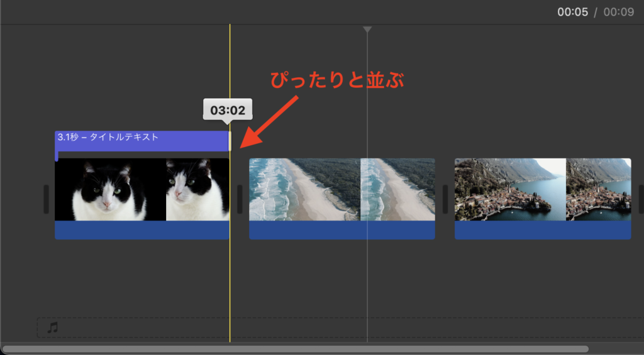Click the edge handle left of the cat clip
This screenshot has width=644, height=355.
point(46,199)
